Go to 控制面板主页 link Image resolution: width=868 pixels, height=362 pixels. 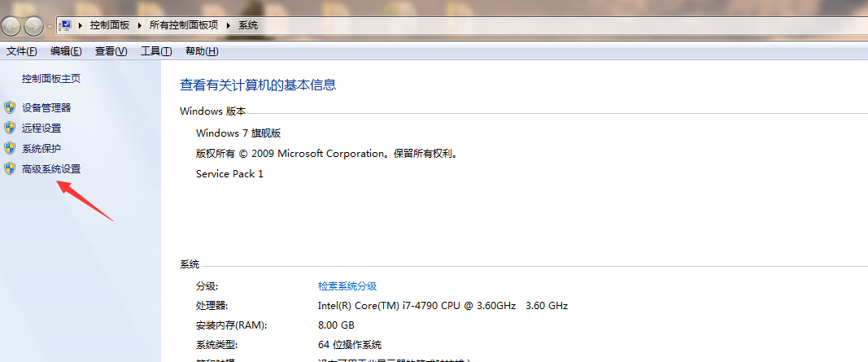[51, 79]
